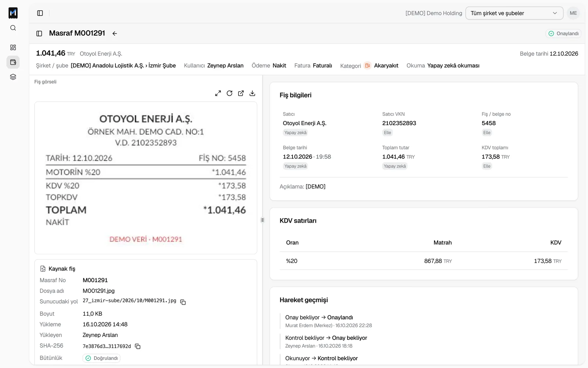
Task: Click the Yapay zekâ tag under Satıcı
Action: [295, 133]
